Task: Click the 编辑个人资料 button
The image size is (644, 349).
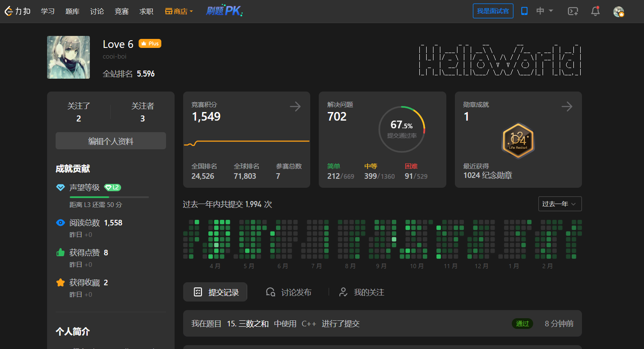Action: [x=111, y=141]
